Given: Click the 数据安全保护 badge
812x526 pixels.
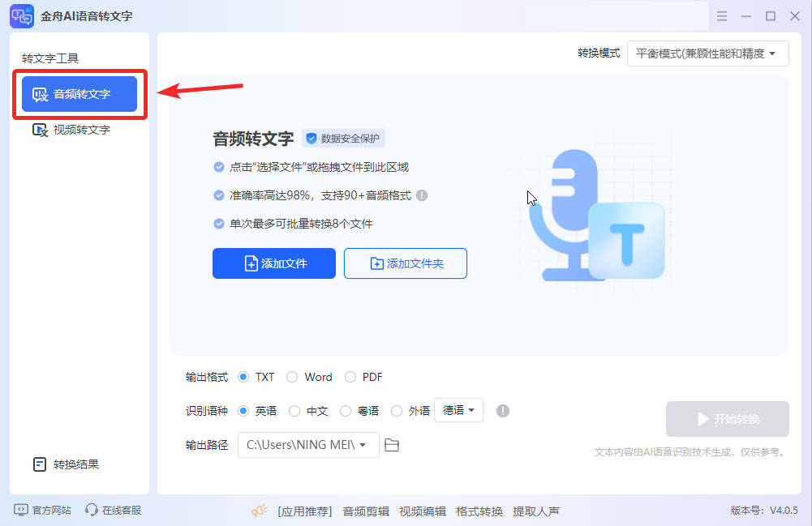Looking at the screenshot, I should click(x=343, y=138).
